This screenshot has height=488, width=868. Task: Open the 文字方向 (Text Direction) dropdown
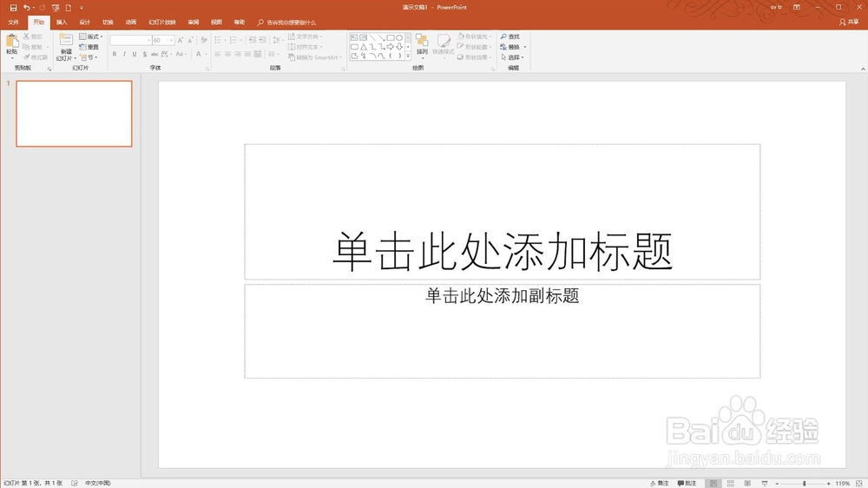click(x=305, y=36)
